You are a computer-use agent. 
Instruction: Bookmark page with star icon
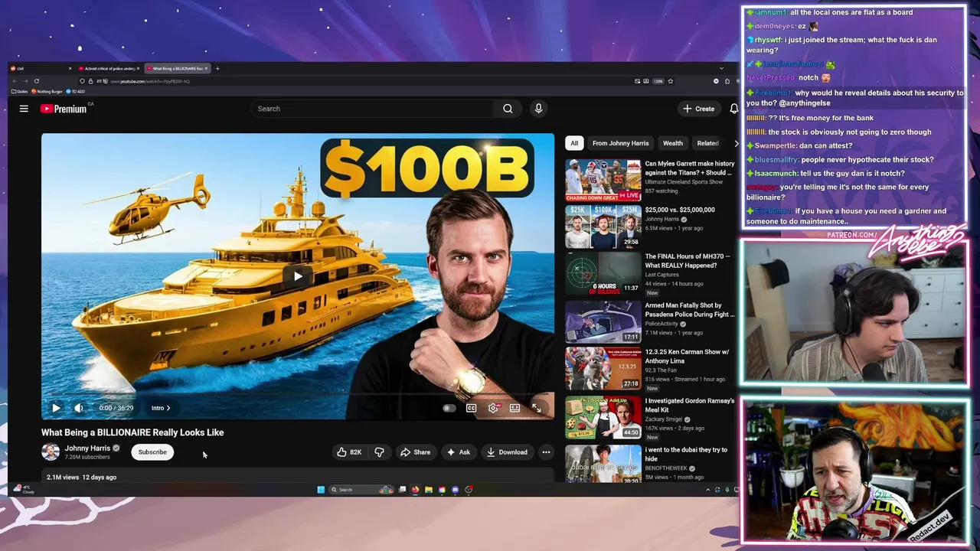[671, 81]
